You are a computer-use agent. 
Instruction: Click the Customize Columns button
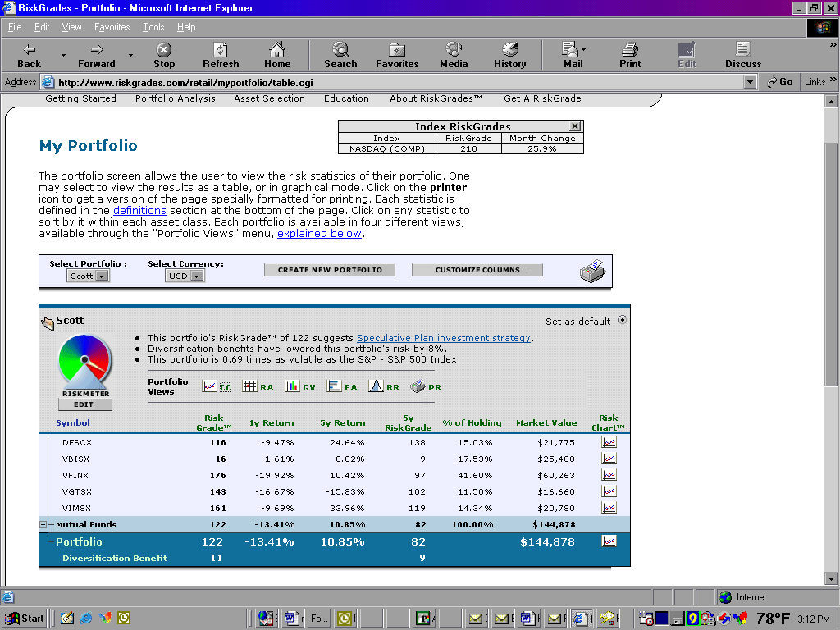pyautogui.click(x=477, y=269)
